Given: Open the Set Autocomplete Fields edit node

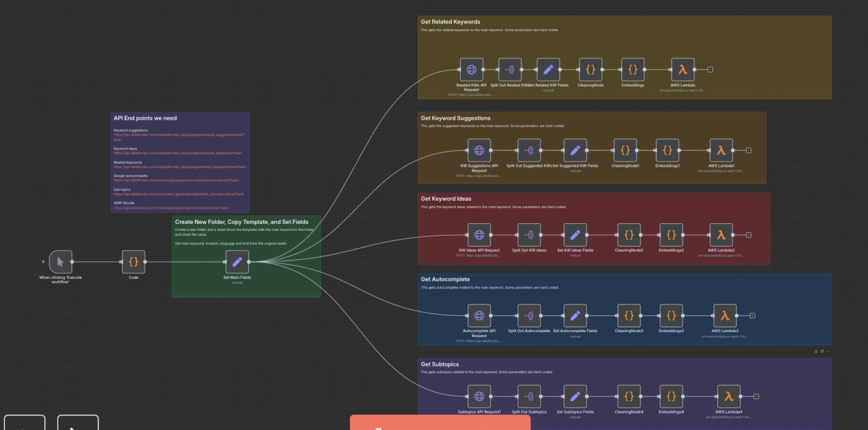Looking at the screenshot, I should tap(574, 316).
